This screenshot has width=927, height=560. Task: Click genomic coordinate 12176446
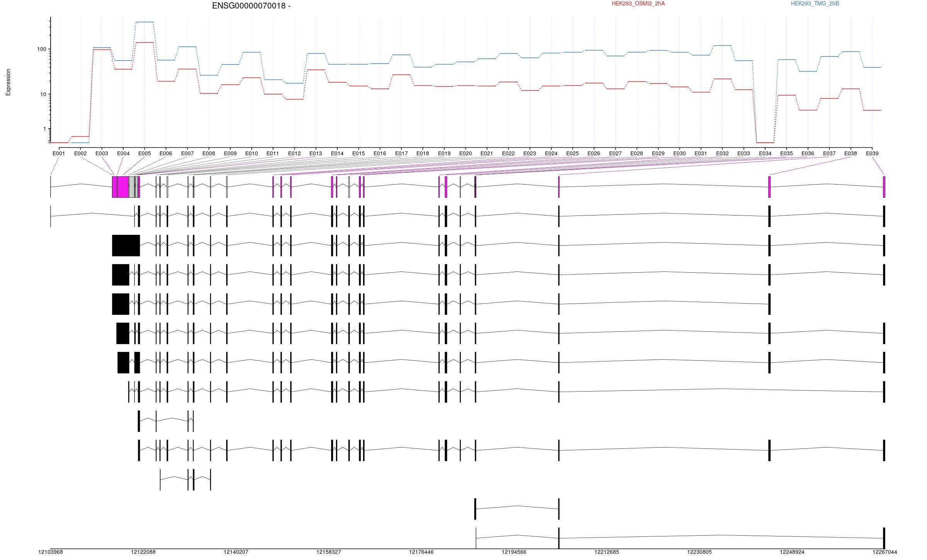pyautogui.click(x=421, y=552)
